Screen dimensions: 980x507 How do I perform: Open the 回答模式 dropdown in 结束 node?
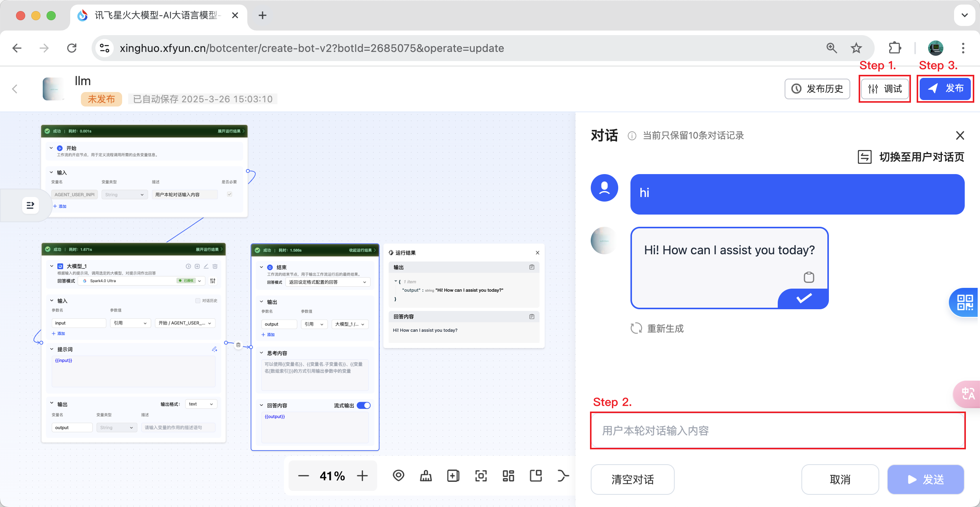pos(327,282)
